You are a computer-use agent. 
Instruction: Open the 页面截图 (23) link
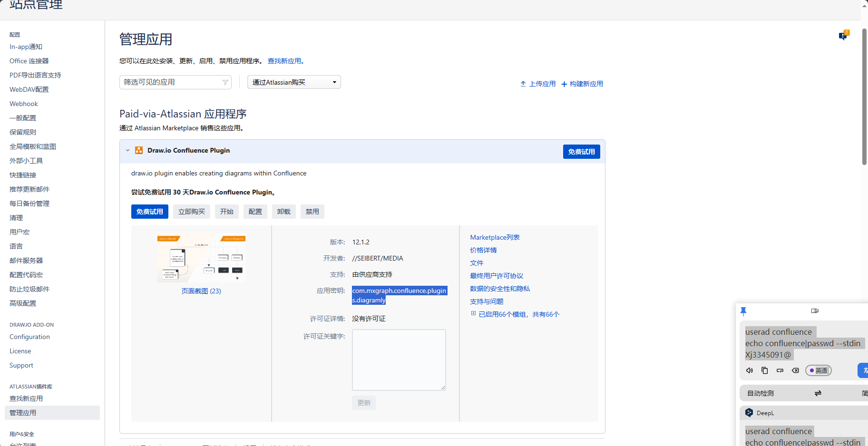pos(201,291)
